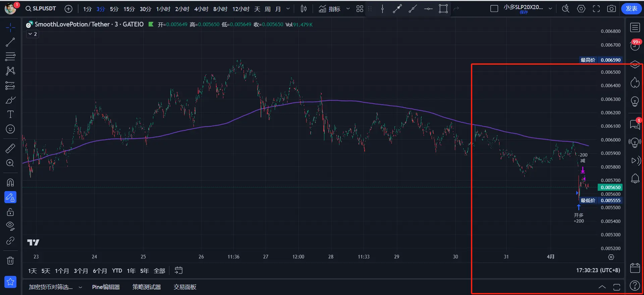This screenshot has height=295, width=644.
Task: Open the Fibonacci retracement tool group
Action: point(10,57)
